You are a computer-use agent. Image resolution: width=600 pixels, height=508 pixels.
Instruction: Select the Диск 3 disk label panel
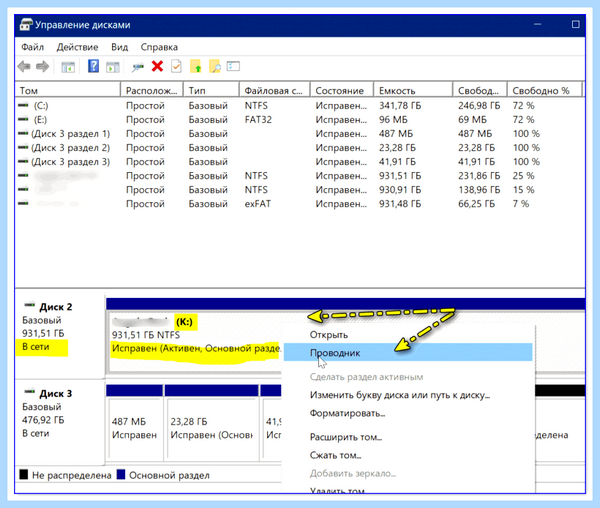[60, 422]
